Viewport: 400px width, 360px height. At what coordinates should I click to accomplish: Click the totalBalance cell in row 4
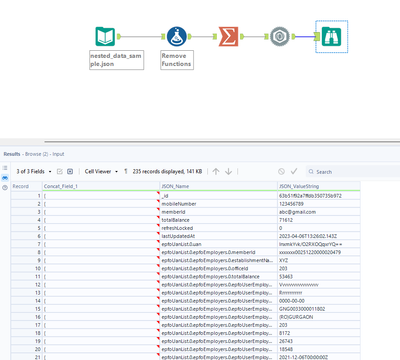click(x=219, y=220)
